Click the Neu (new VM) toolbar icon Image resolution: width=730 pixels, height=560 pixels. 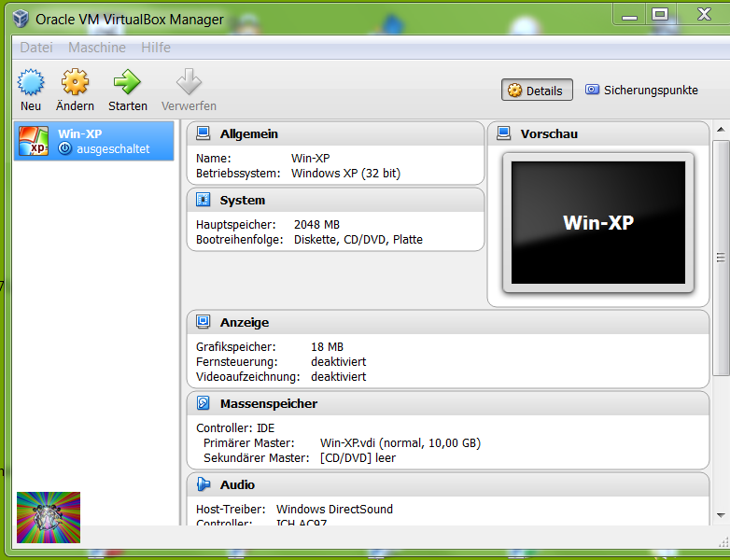click(31, 82)
